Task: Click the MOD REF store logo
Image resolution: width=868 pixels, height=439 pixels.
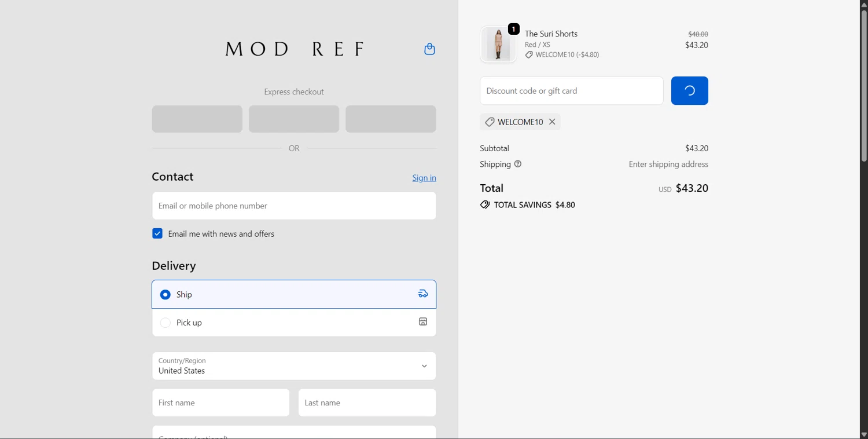Action: point(295,49)
